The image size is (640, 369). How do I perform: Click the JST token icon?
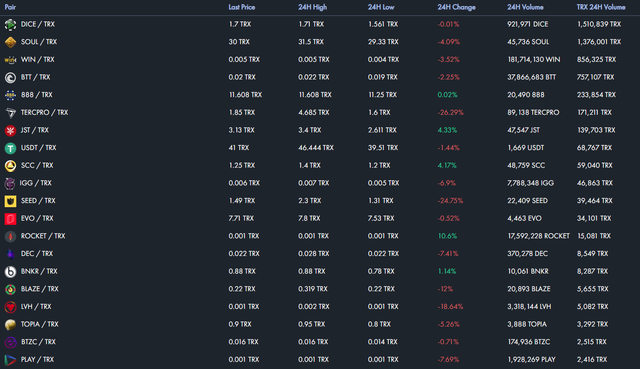click(10, 130)
